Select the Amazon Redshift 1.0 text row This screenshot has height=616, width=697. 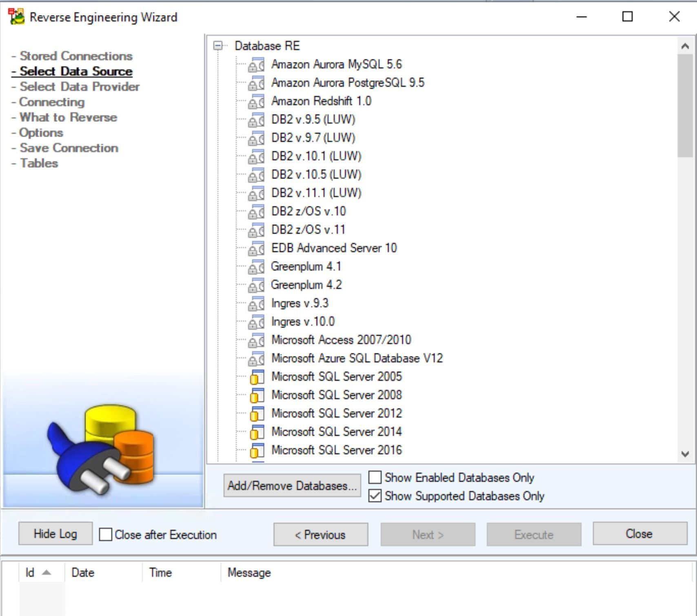[x=322, y=101]
